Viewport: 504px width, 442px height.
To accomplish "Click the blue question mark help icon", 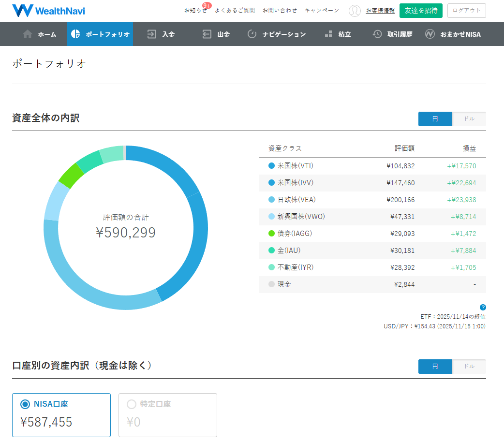I will [483, 307].
